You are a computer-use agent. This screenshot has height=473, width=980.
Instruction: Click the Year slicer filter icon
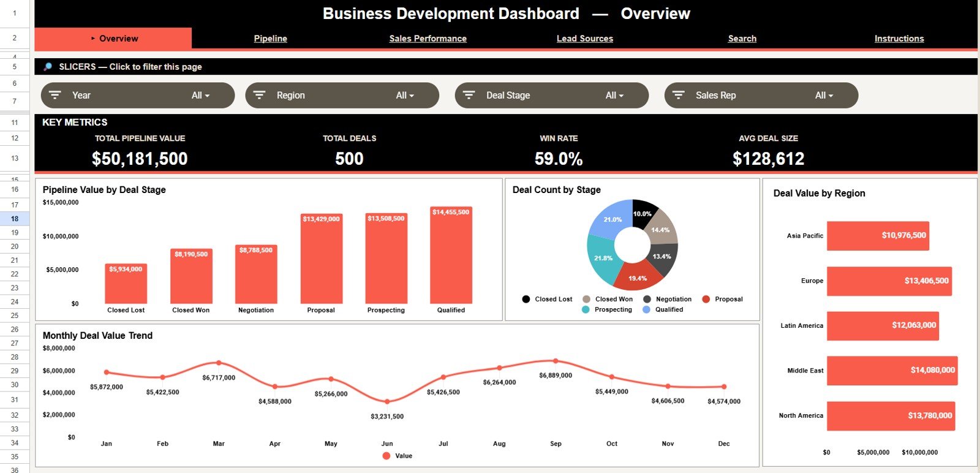pos(55,95)
